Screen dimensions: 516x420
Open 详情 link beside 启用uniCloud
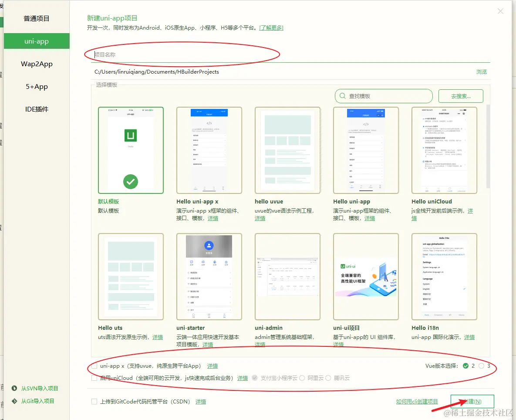click(243, 378)
